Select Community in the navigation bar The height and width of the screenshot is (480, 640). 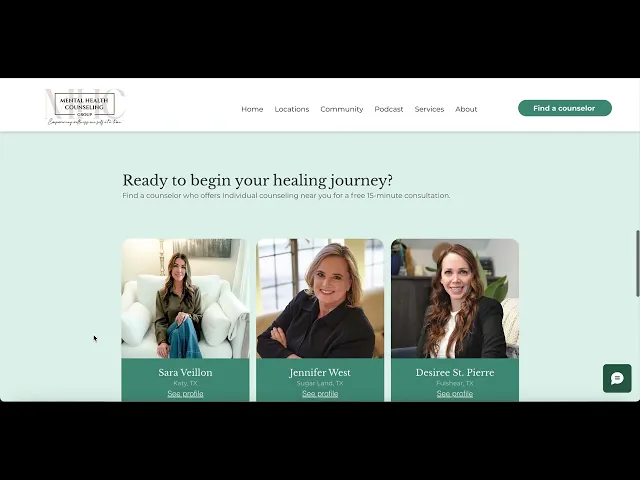(342, 109)
